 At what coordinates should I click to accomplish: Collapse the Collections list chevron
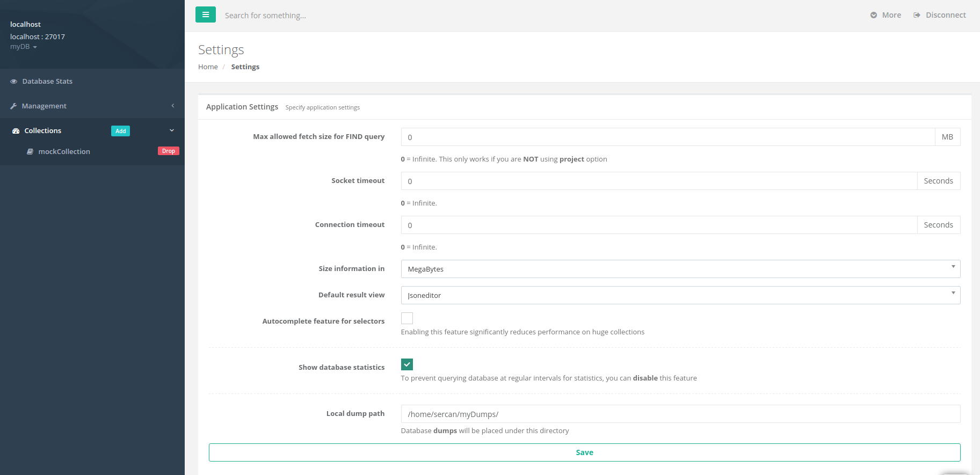172,130
